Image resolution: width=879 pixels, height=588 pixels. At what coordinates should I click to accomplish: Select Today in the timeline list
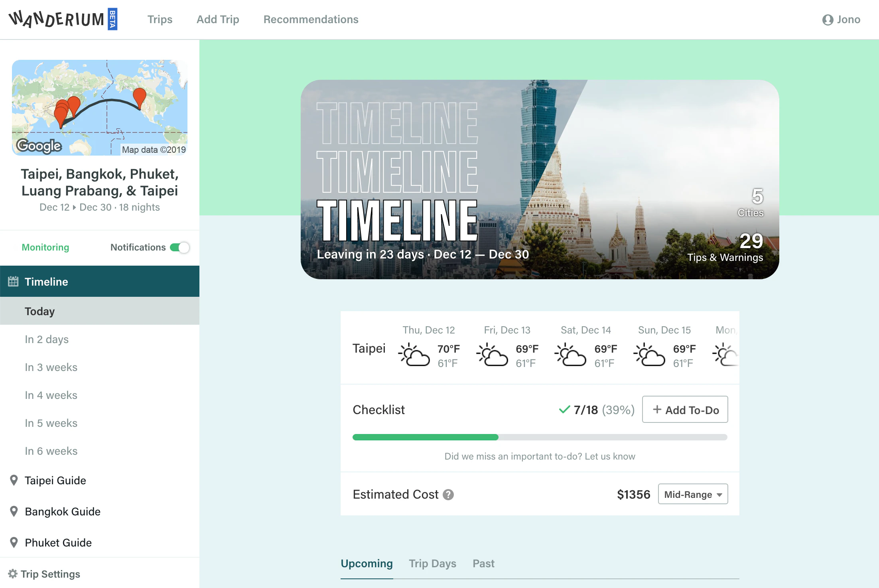tap(100, 311)
